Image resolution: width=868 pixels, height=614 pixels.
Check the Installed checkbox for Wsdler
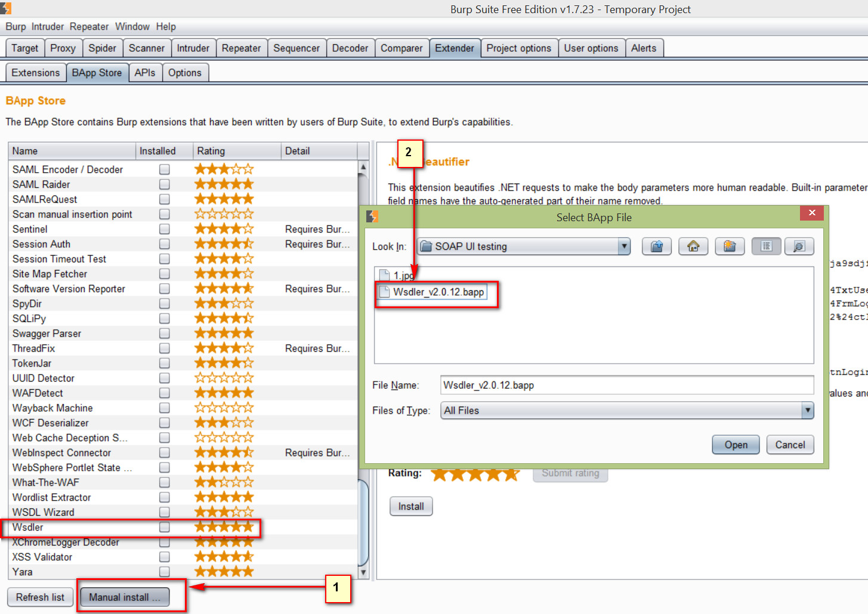(164, 527)
